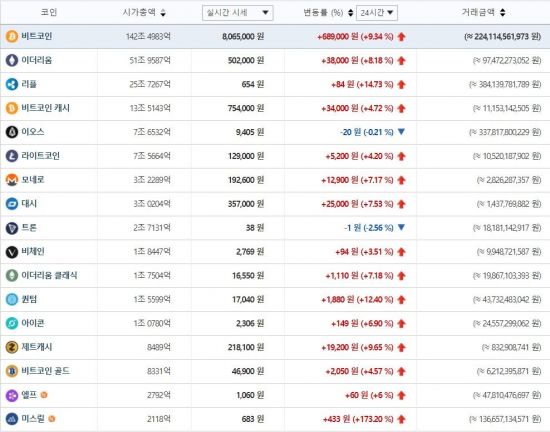Screen dimensions: 550x432
Task: Click the price 16,550 원
Action: tap(248, 276)
